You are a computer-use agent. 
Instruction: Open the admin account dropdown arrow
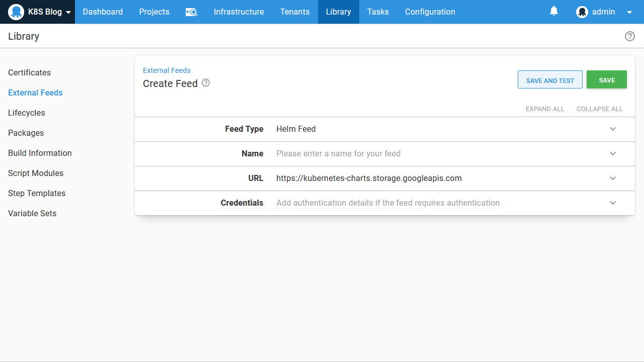tap(629, 13)
